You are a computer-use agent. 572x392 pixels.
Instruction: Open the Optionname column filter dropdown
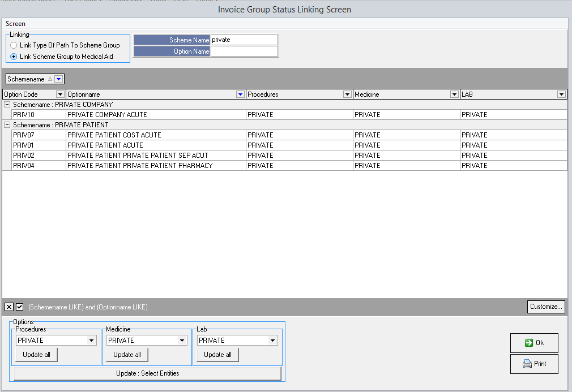tap(240, 94)
